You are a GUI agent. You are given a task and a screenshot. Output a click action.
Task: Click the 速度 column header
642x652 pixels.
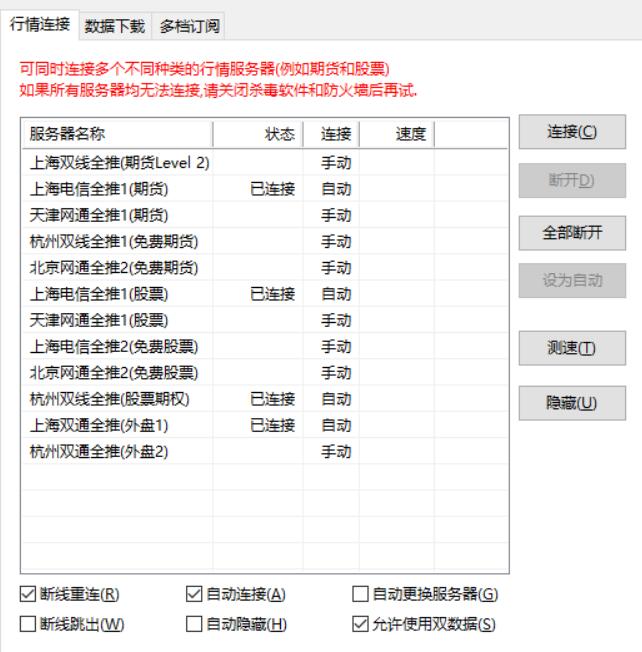click(397, 134)
